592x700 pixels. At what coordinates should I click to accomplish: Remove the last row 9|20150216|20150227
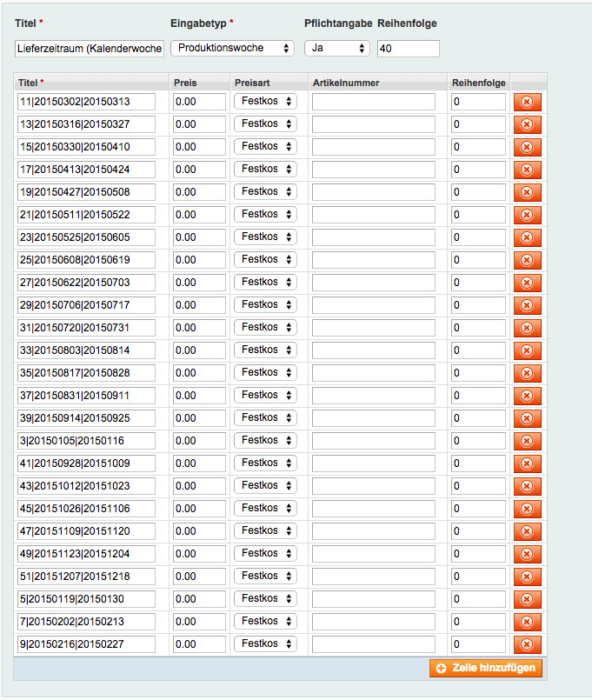tap(527, 644)
